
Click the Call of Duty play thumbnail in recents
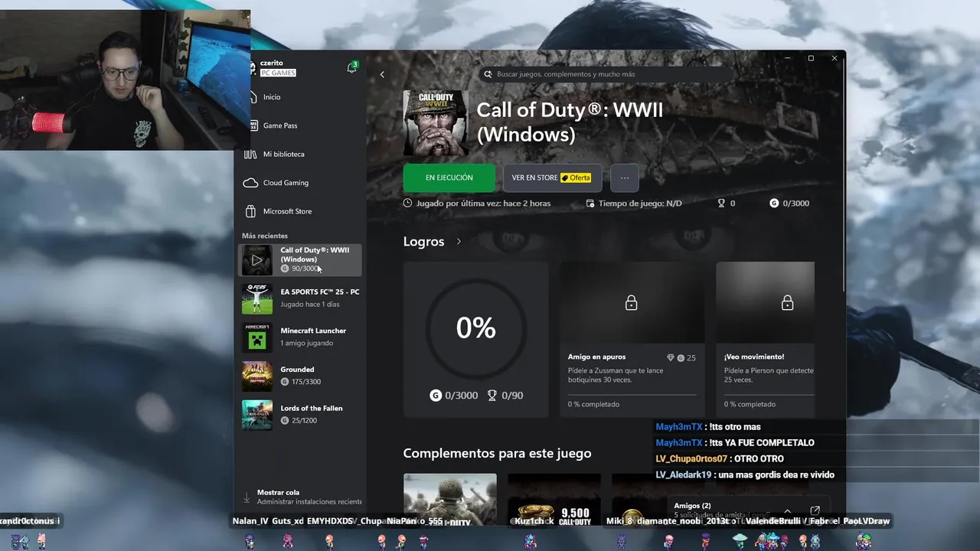tap(257, 260)
